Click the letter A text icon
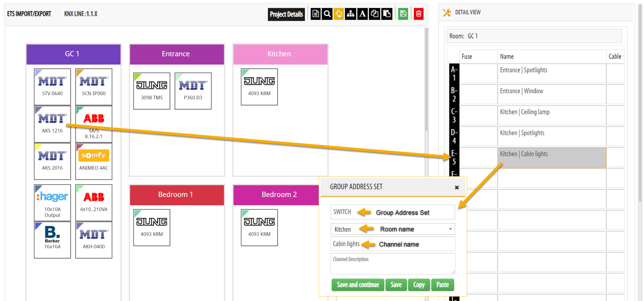The height and width of the screenshot is (301, 644). pyautogui.click(x=363, y=14)
